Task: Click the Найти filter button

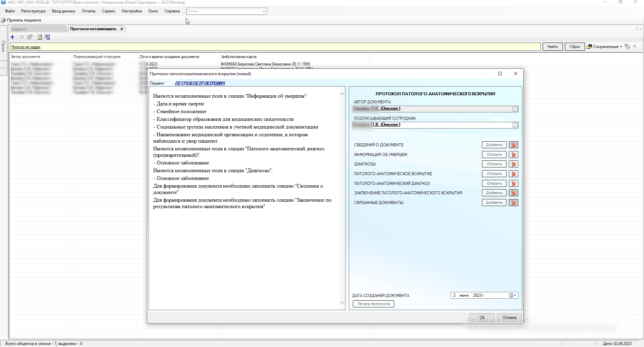Action: (552, 47)
